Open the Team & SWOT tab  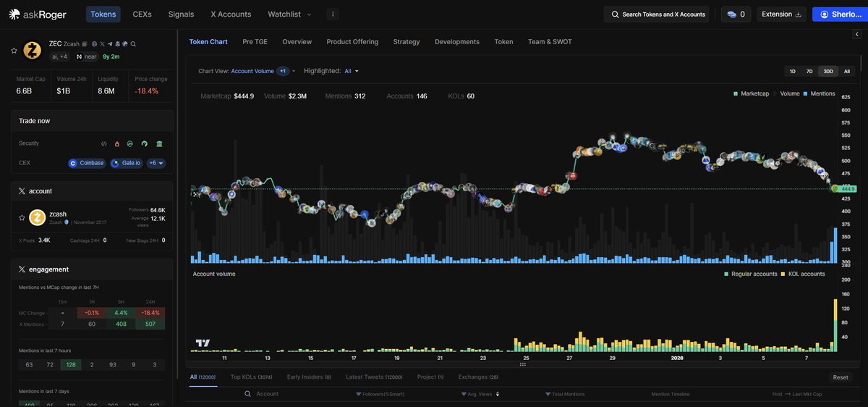coord(550,42)
